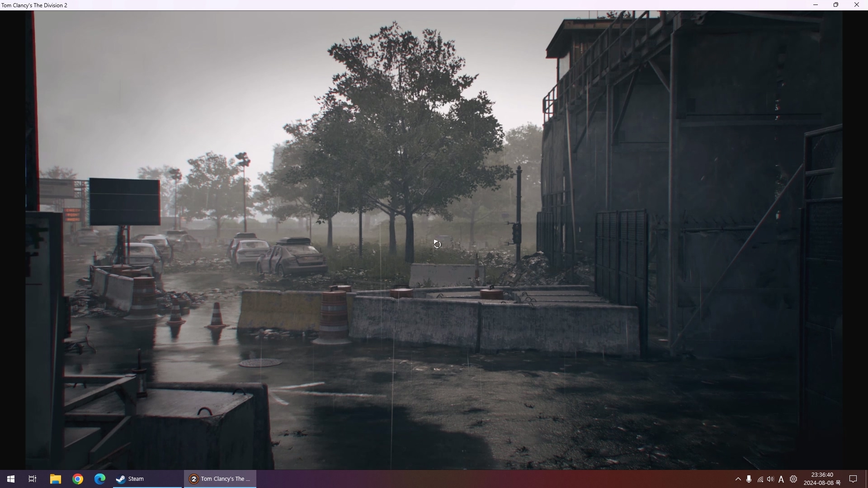Select The Division 2 taskbar button
Screen dimensions: 868x488
point(220,479)
